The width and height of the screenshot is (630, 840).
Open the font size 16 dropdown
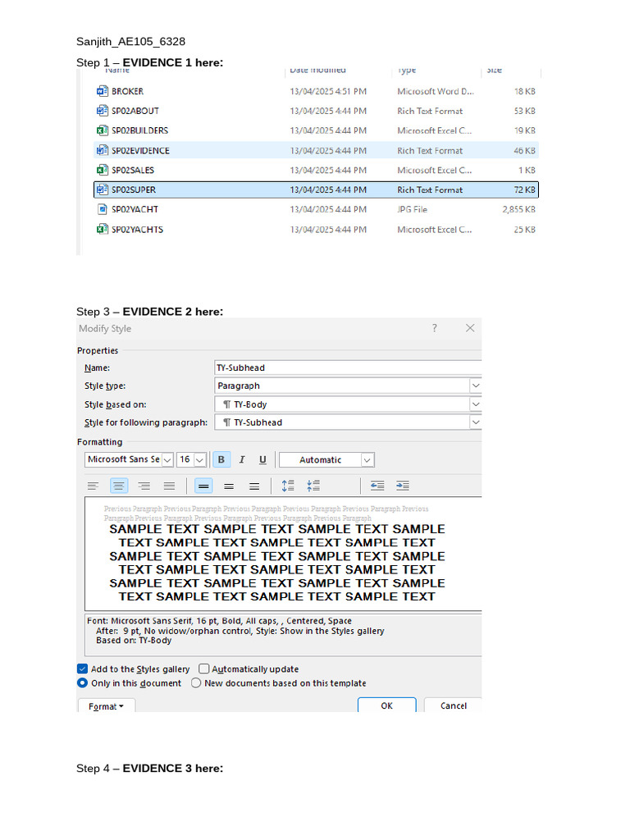pyautogui.click(x=200, y=459)
